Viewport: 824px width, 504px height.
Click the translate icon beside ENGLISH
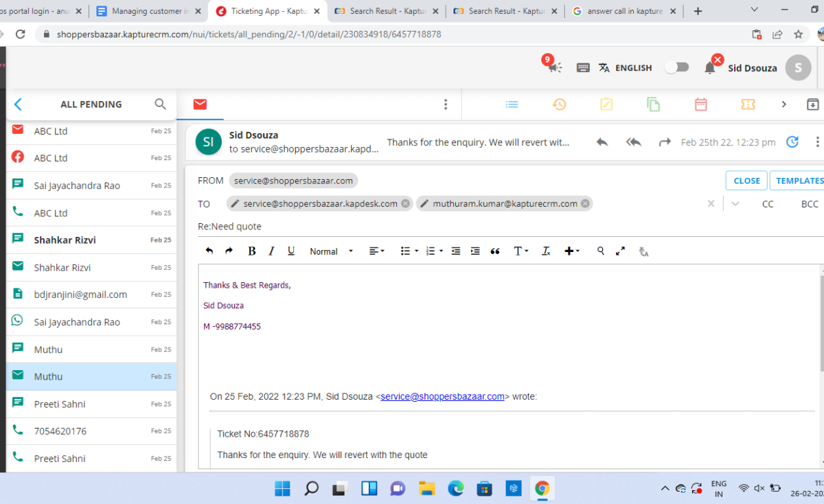604,67
